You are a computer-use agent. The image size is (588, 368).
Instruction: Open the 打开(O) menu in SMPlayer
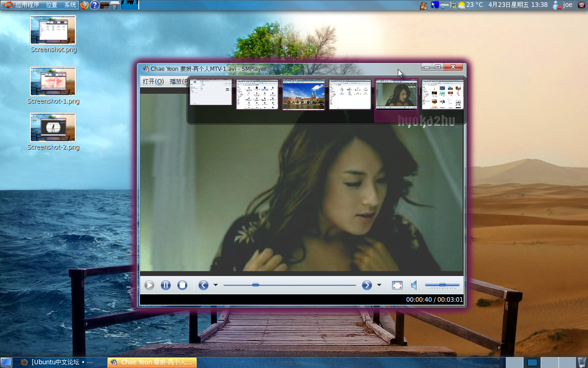[153, 81]
